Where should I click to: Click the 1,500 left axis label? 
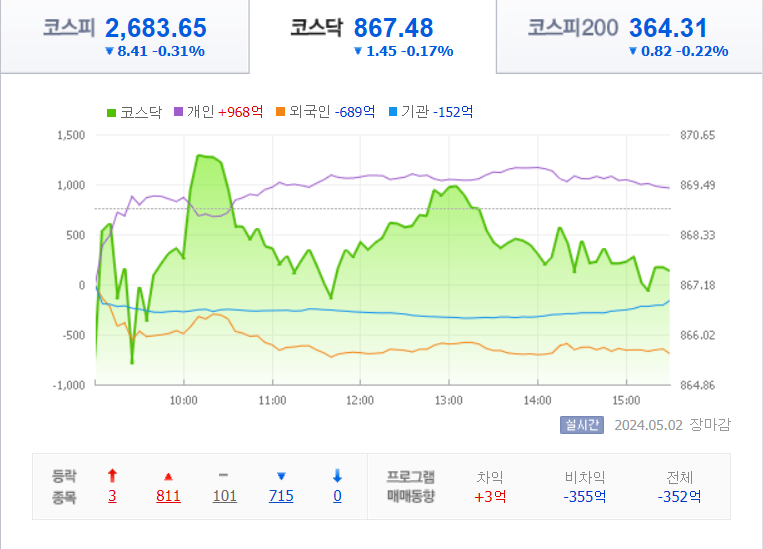(x=71, y=135)
